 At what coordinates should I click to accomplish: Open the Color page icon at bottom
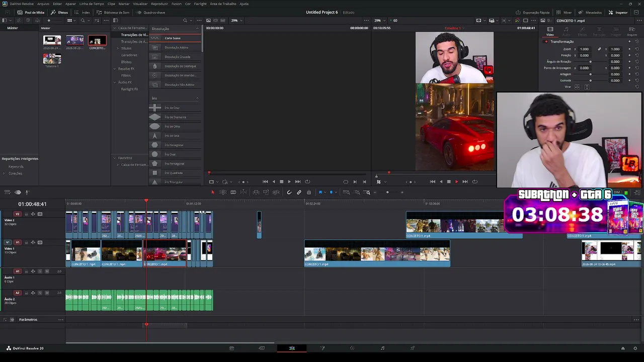coord(352,348)
